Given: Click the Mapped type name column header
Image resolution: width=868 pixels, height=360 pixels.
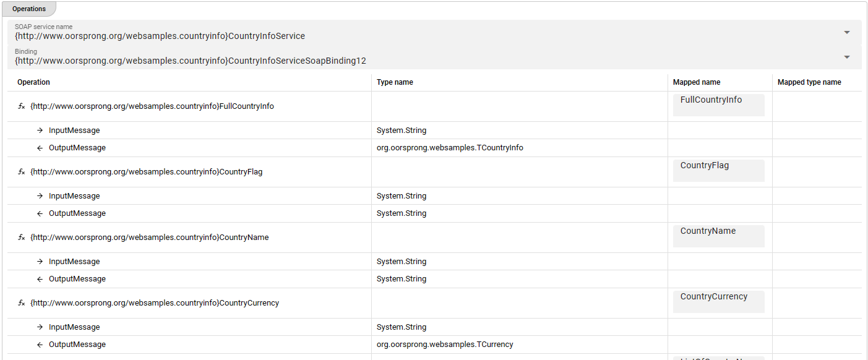Looking at the screenshot, I should coord(809,82).
